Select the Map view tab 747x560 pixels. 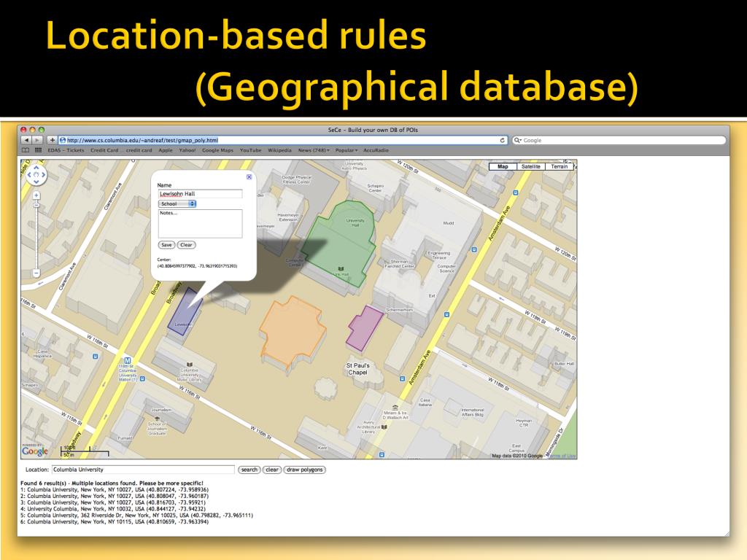tap(503, 167)
